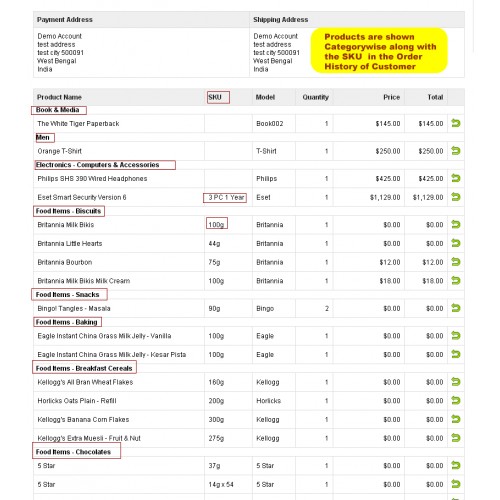Click return icon for 5 Star 37g row
500x500 pixels.
point(456,465)
